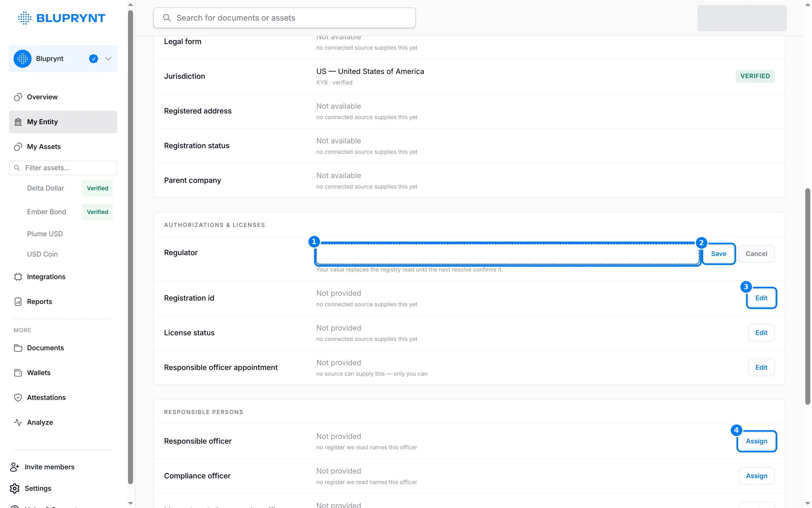The width and height of the screenshot is (812, 508).
Task: Click the Verified tag beside Delta Dollar
Action: [x=97, y=188]
